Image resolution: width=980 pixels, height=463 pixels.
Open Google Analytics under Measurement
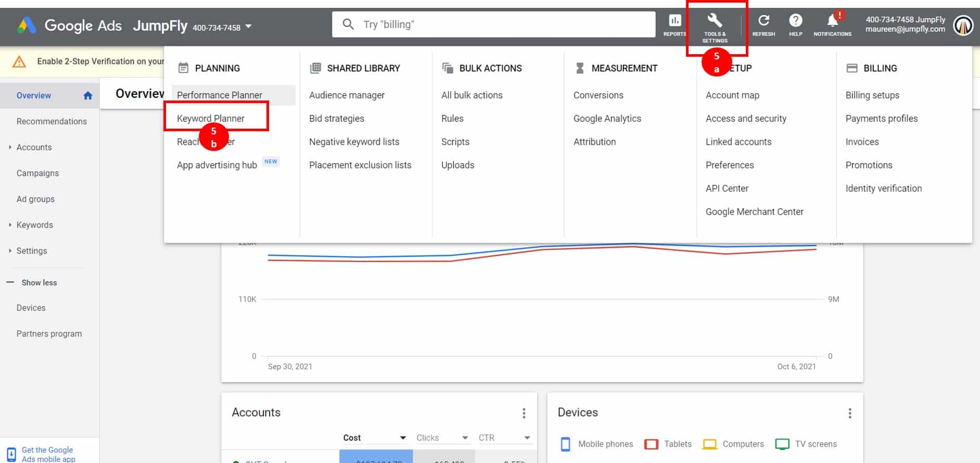click(x=607, y=119)
